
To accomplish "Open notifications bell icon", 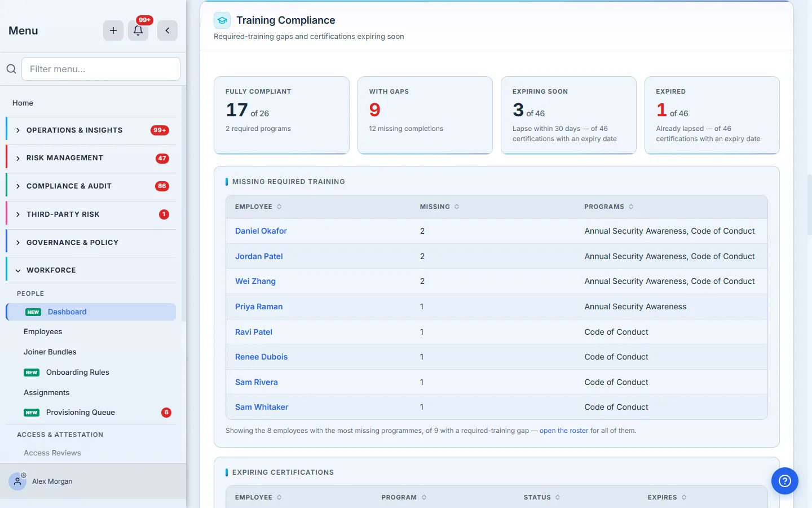I will click(138, 30).
